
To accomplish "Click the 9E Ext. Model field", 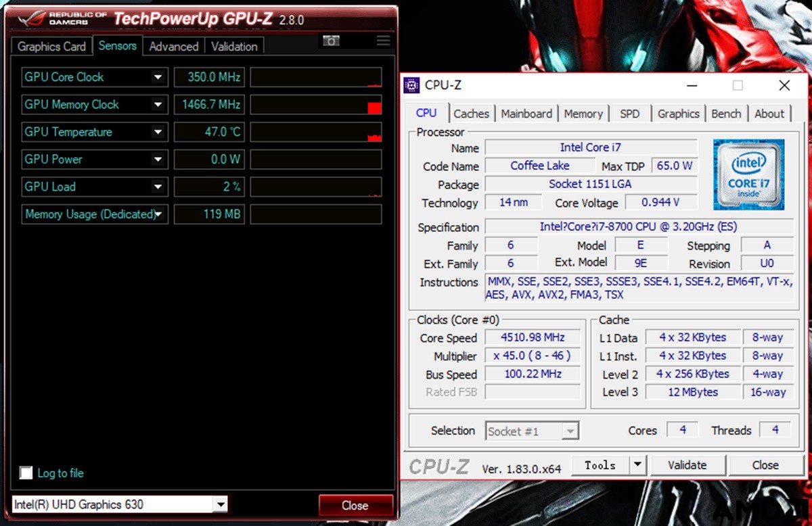I will pos(640,264).
